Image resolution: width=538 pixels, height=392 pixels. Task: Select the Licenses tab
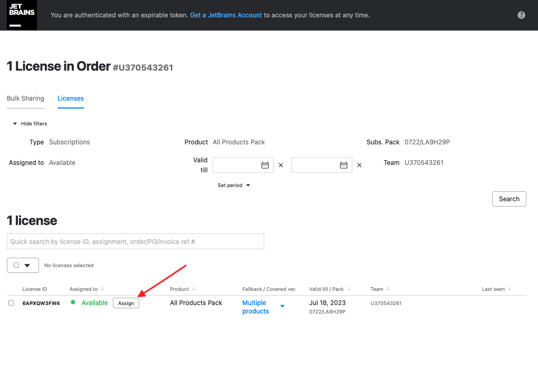click(x=71, y=99)
